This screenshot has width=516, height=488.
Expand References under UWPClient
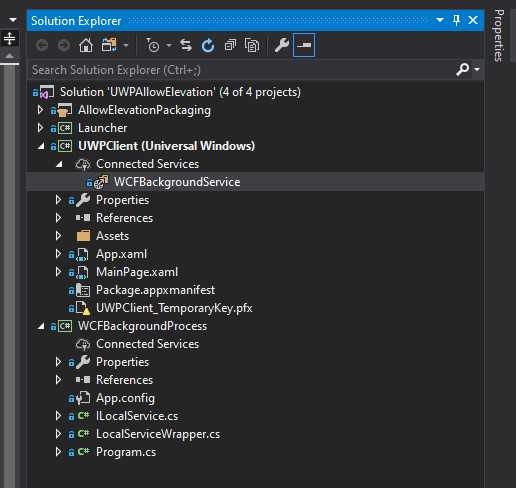coord(58,218)
